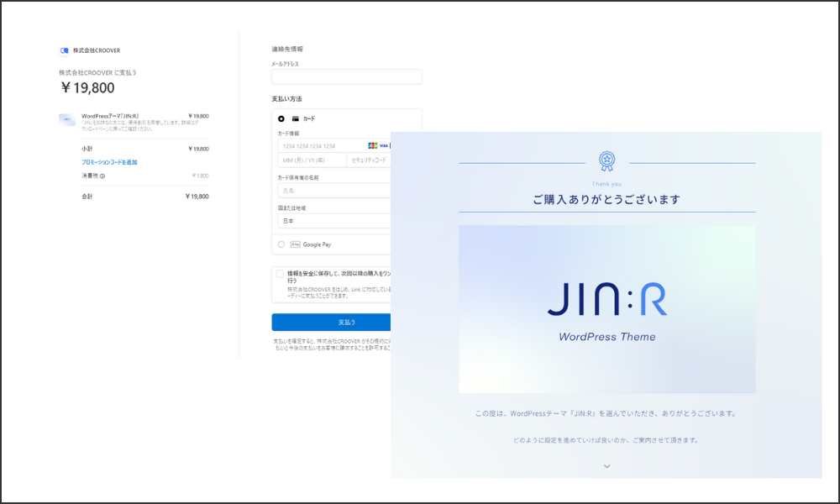Click the WordPressテーマ「JIN:R」 product name
Screen dimensions: 840x504
click(110, 116)
